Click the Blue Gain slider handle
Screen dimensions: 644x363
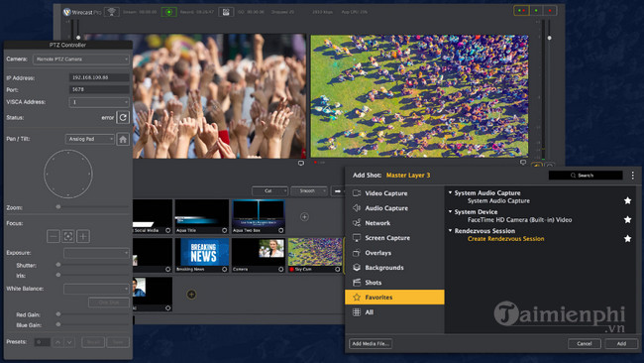tap(58, 324)
